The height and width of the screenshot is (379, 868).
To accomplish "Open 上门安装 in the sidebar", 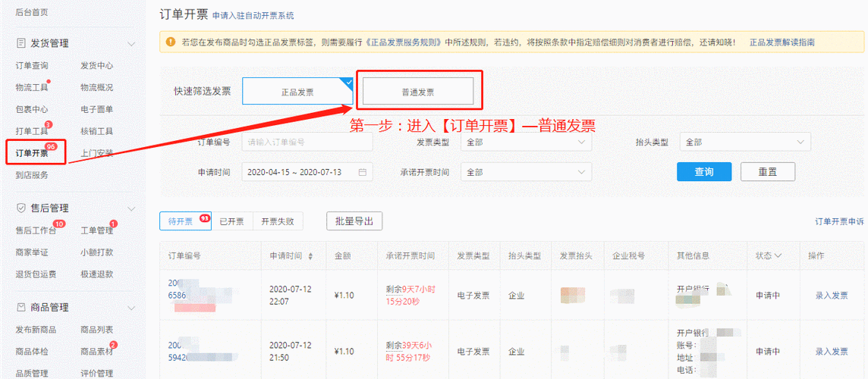I will coord(97,153).
